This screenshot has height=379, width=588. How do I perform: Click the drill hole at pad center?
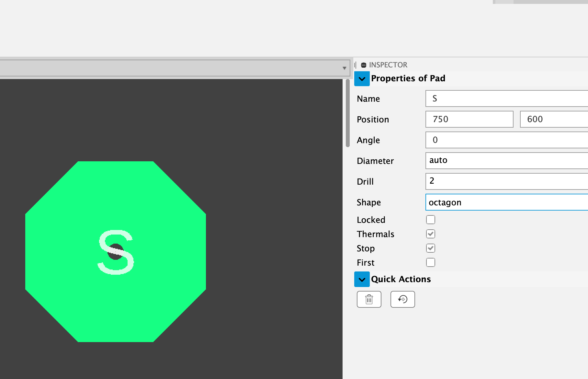116,251
